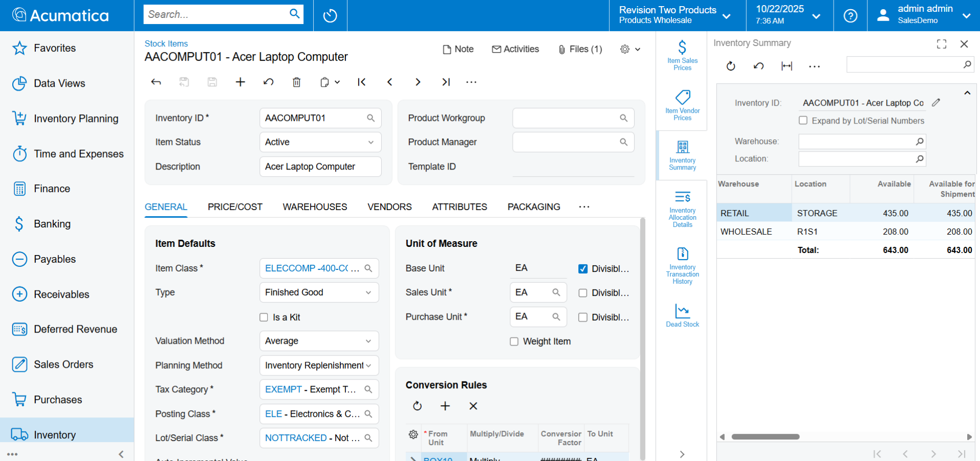The image size is (980, 461).
Task: Click inside the global Search field
Action: (x=215, y=14)
